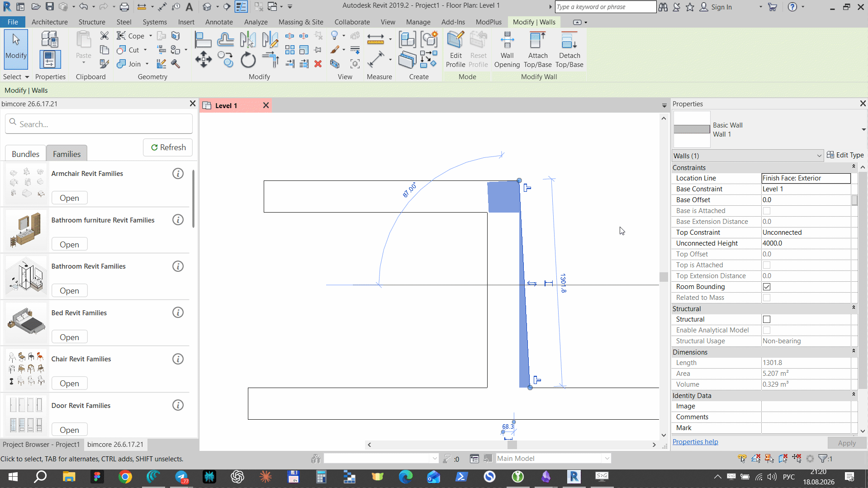This screenshot has width=868, height=488.
Task: Toggle Select Links in status bar
Action: [742, 459]
